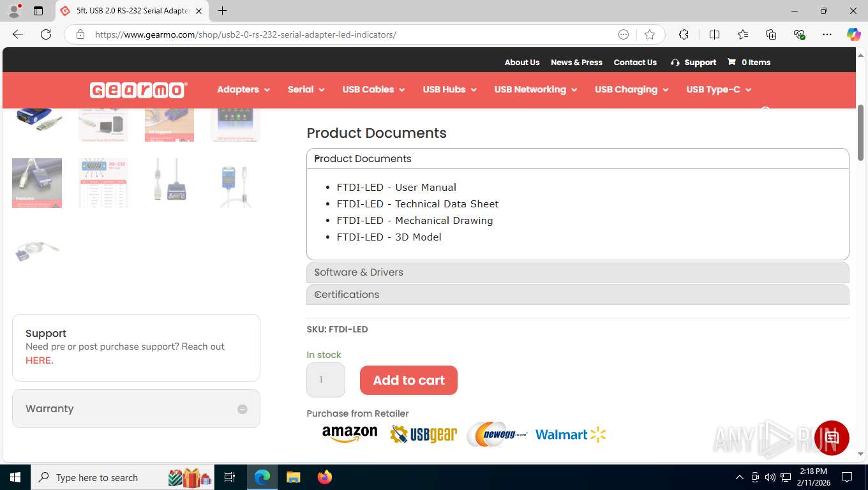The image size is (868, 490).
Task: Open the cart showing 0 Items
Action: point(749,62)
